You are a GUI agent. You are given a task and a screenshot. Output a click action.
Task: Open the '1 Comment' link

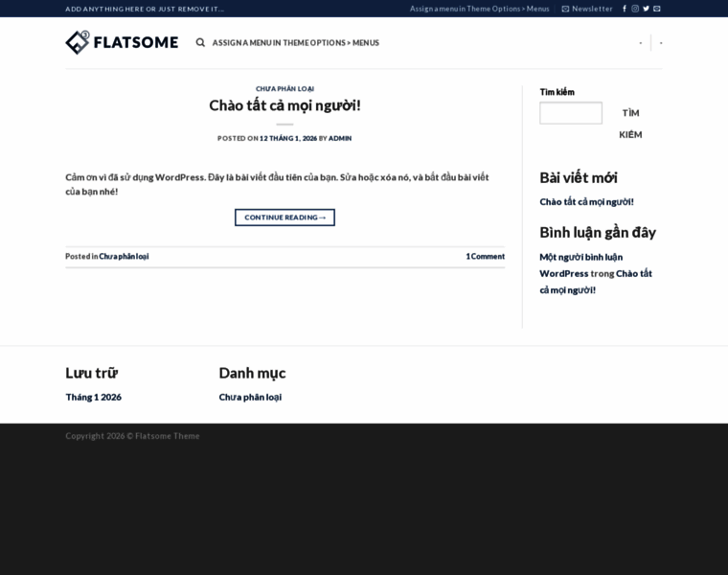pos(485,257)
